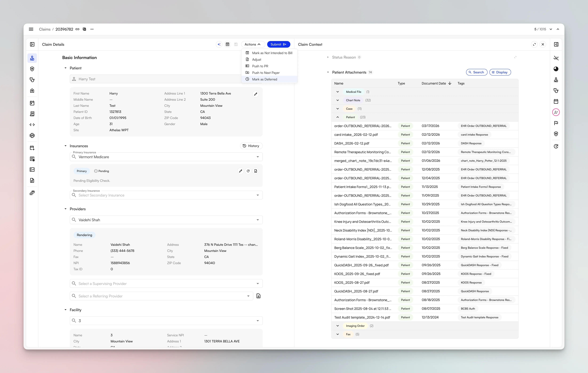Click pie chart icon in right sidebar
This screenshot has height=373, width=588.
point(556,69)
